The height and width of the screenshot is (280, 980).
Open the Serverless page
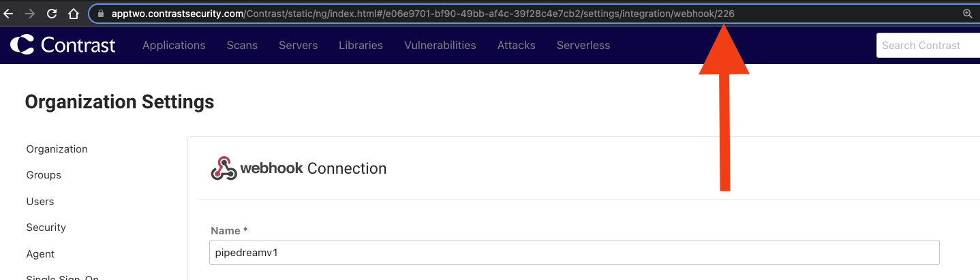pyautogui.click(x=583, y=45)
